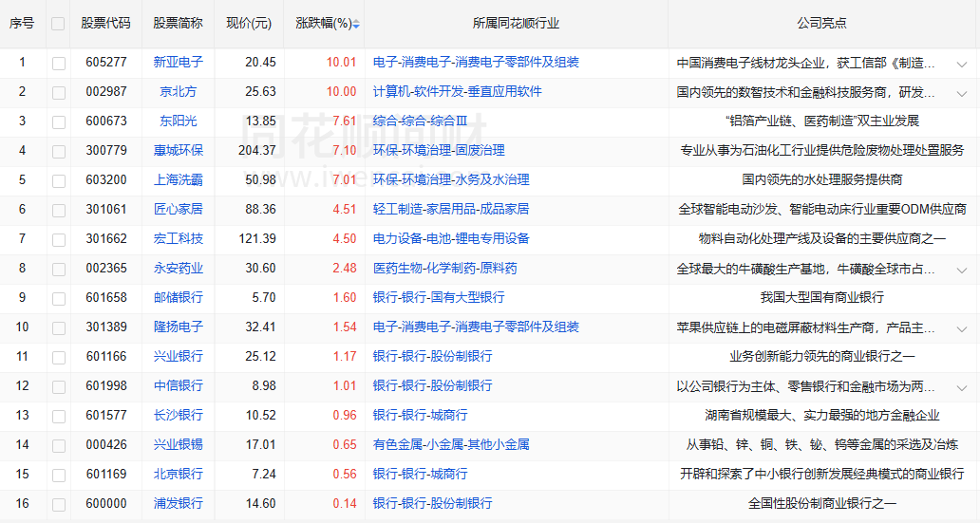Click the 涨跌幅(%) column header
This screenshot has height=523, width=980.
324,23
